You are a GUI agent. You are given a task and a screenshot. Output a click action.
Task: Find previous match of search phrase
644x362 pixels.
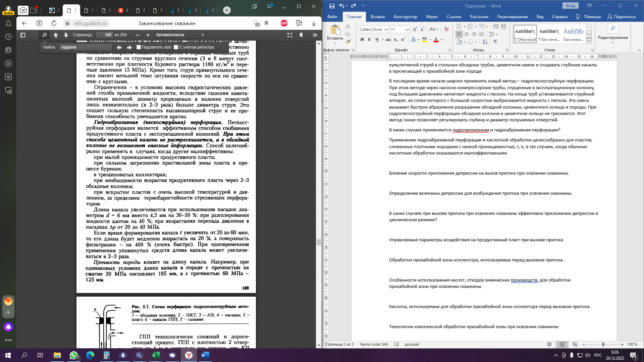click(119, 47)
